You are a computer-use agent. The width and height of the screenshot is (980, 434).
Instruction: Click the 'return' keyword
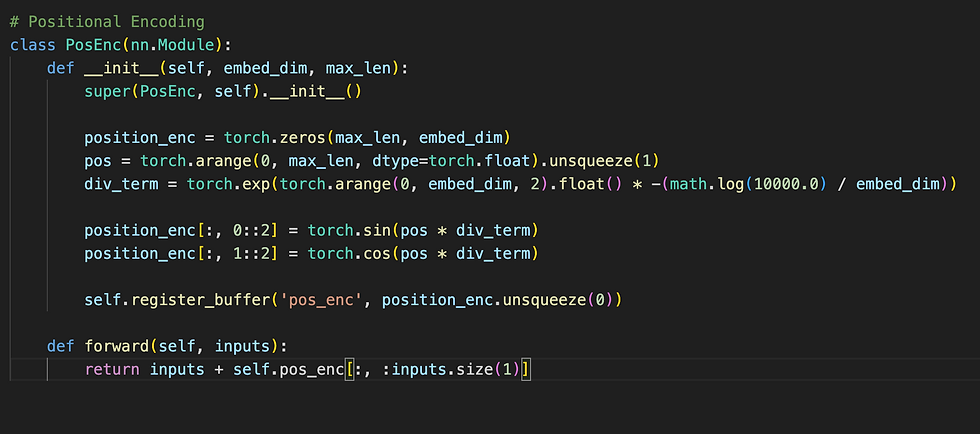click(x=112, y=370)
